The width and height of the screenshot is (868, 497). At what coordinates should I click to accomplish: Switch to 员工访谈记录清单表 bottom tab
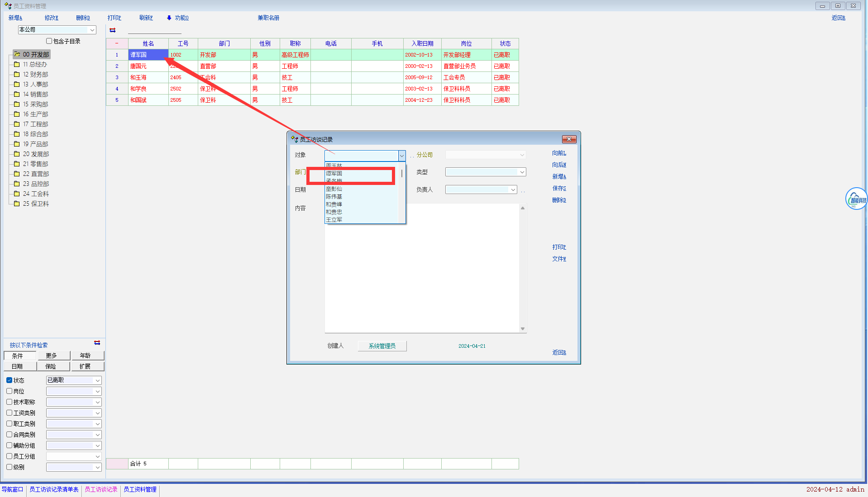coord(54,490)
